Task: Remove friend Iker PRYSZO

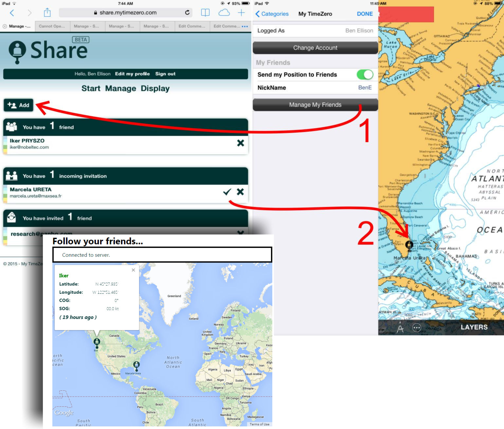Action: 241,143
